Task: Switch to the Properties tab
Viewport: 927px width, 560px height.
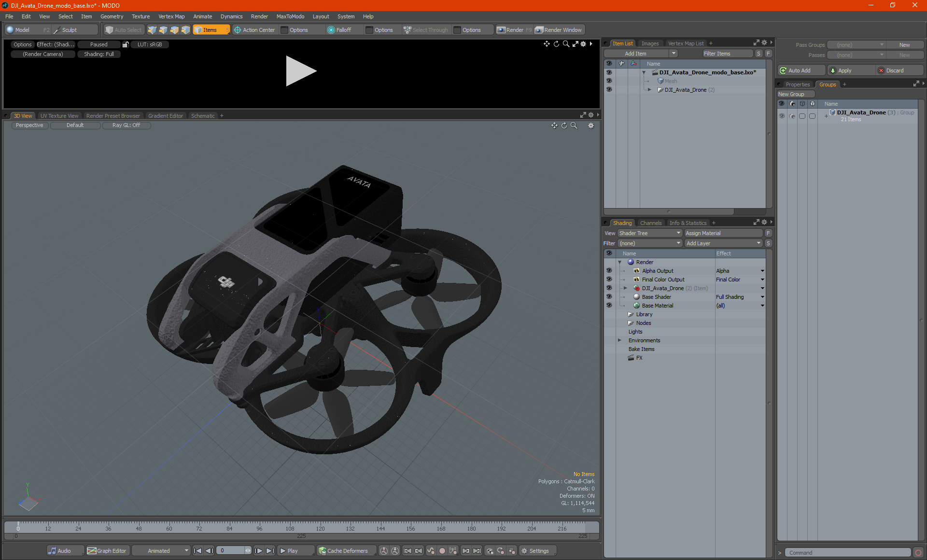Action: [x=798, y=84]
